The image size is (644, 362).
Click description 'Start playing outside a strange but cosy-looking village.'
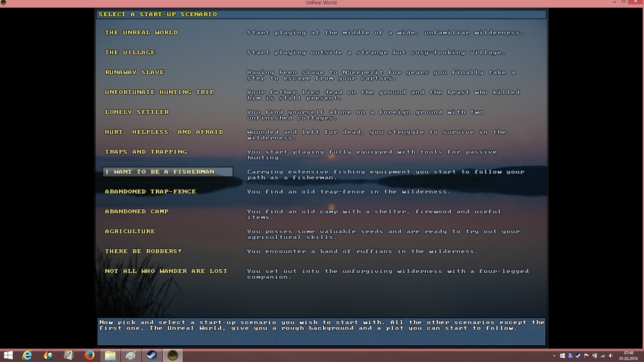click(376, 53)
